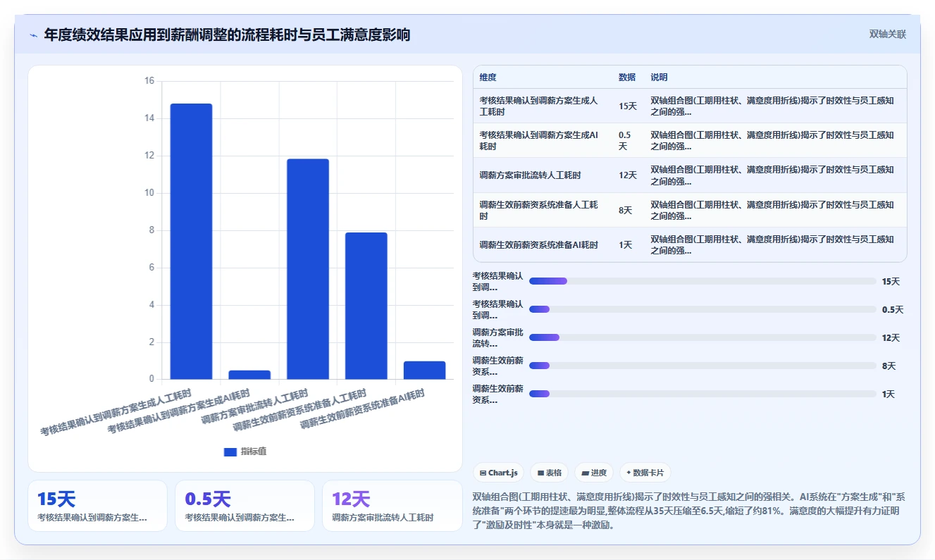Select the 表格 chip
Screen dimensions: 935x560
tap(550, 473)
